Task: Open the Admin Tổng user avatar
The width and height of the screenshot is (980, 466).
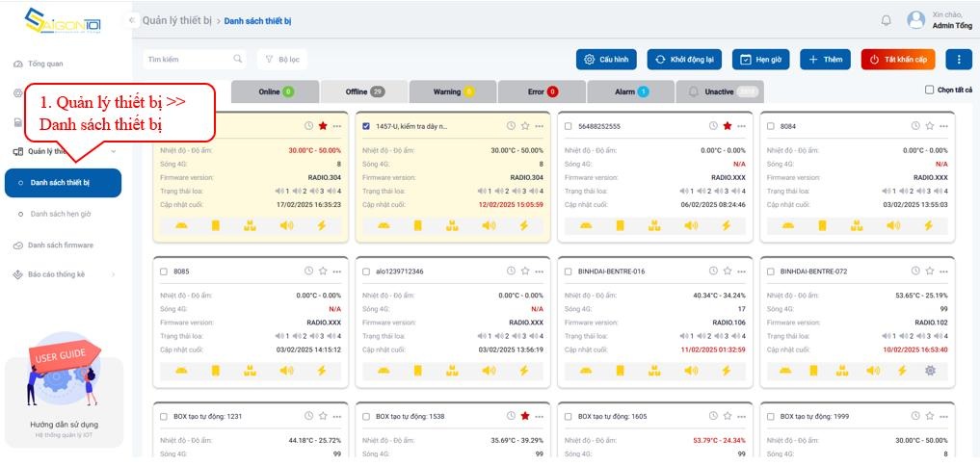Action: coord(916,20)
